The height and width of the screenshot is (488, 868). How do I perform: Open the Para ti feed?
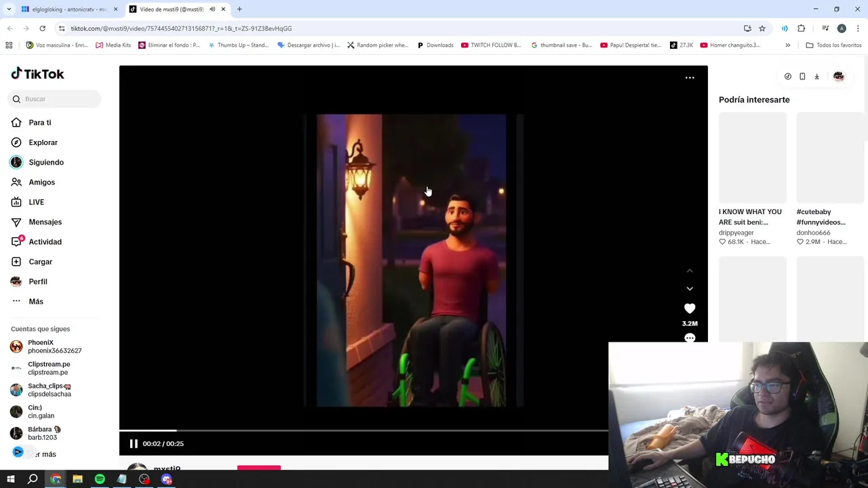[39, 123]
